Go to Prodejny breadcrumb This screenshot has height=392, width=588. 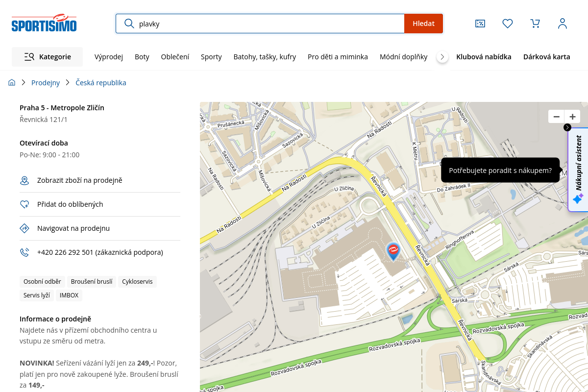click(x=46, y=83)
